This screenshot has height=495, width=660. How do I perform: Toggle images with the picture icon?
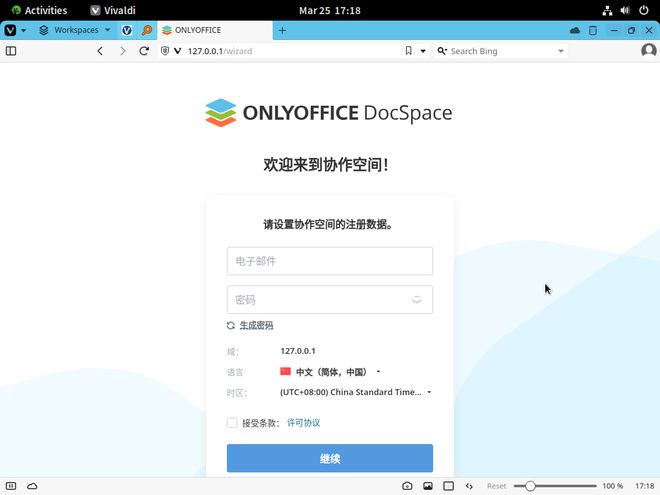pos(428,486)
